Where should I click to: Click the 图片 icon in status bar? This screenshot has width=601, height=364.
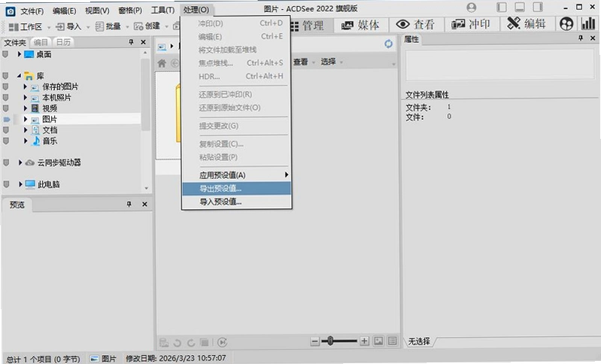pyautogui.click(x=94, y=359)
